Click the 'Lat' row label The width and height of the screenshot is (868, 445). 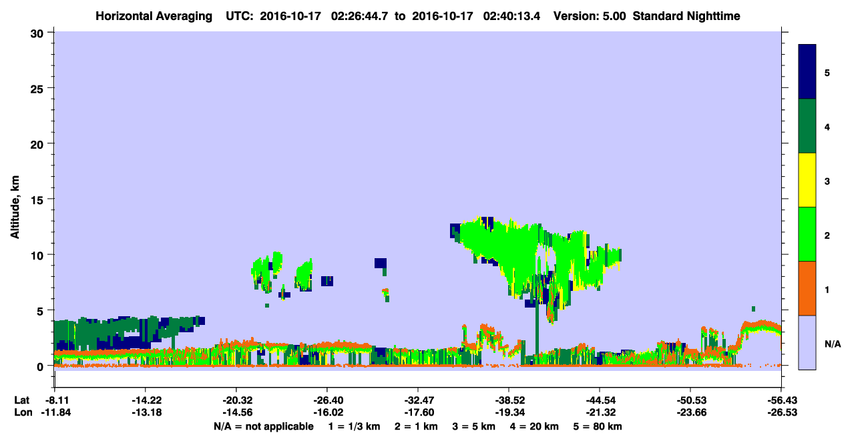21,400
